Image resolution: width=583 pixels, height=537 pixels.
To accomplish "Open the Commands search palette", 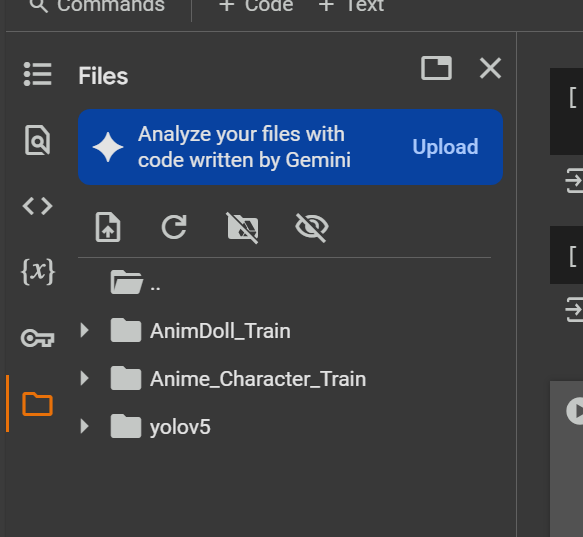I will [97, 6].
